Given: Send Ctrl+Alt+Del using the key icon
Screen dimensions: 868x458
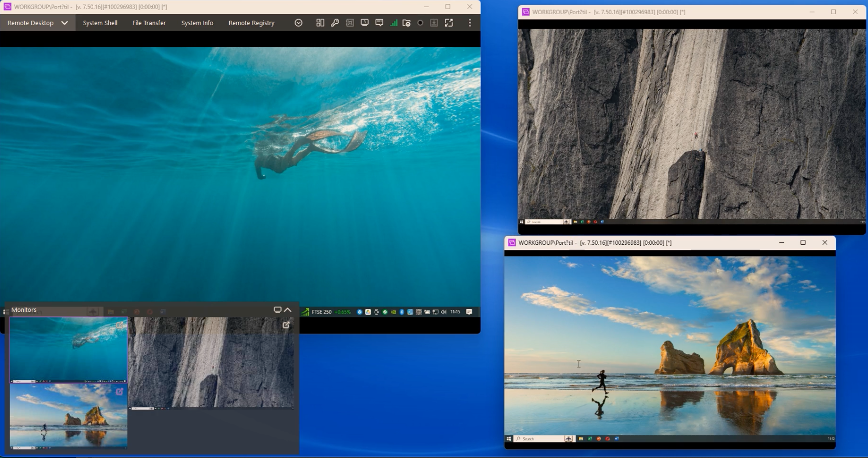Looking at the screenshot, I should click(335, 23).
